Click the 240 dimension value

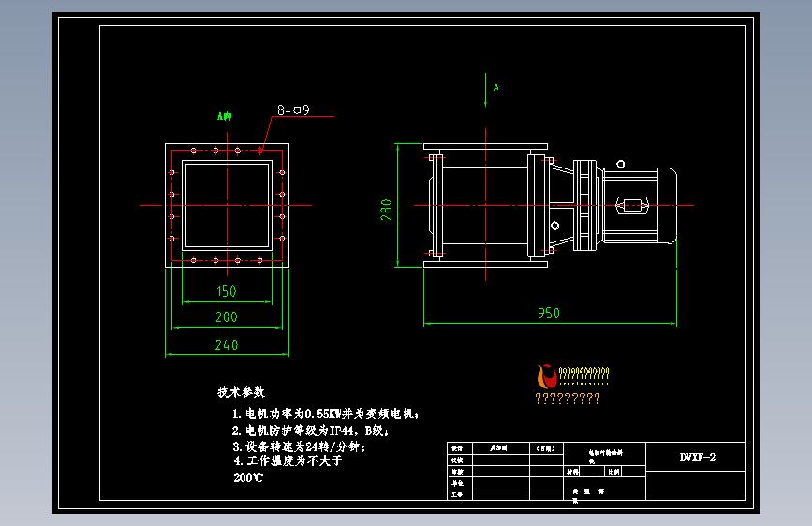(x=227, y=344)
